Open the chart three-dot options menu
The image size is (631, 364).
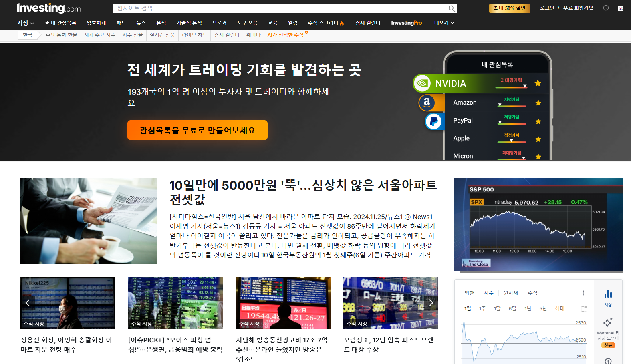(583, 293)
